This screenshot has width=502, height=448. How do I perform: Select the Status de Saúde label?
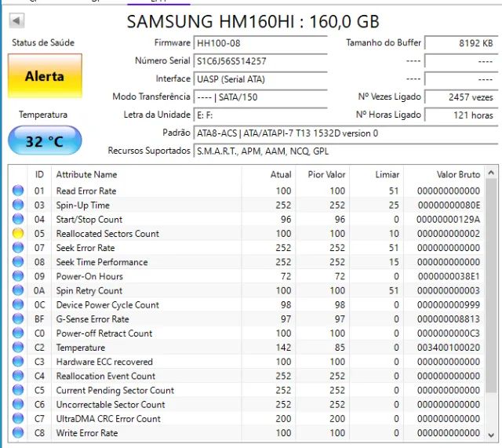point(43,42)
